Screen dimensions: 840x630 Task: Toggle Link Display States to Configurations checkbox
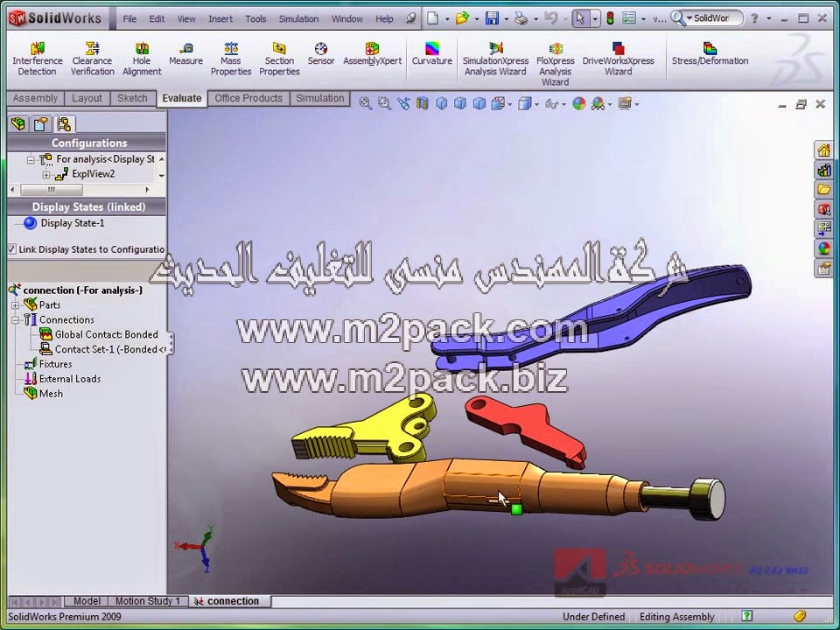[11, 249]
